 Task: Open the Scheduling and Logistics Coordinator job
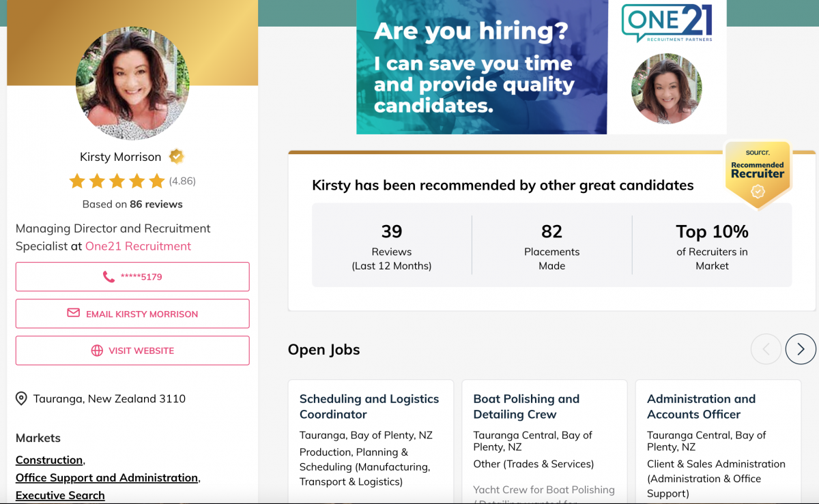[369, 406]
